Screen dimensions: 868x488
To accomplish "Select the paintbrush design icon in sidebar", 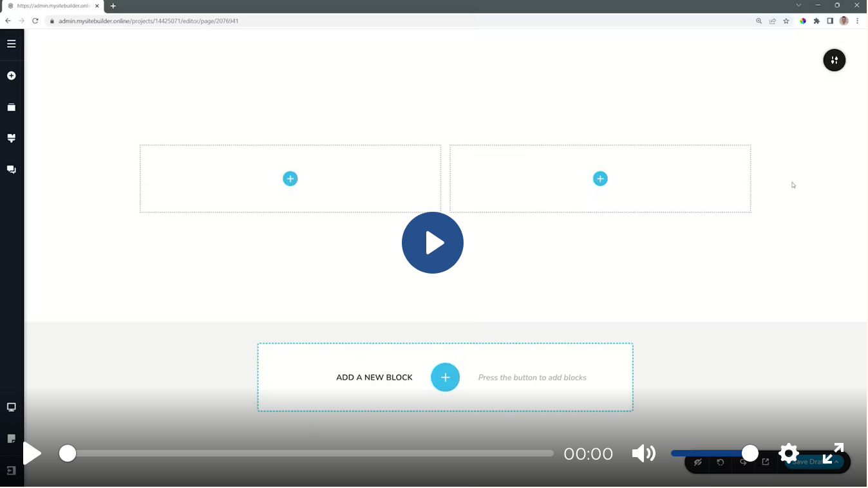I will pos(11,138).
